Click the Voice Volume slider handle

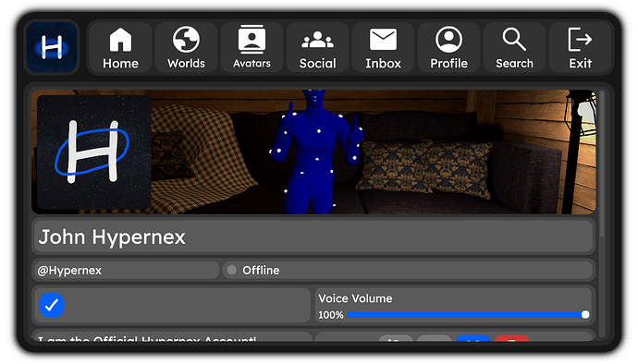[x=585, y=314]
